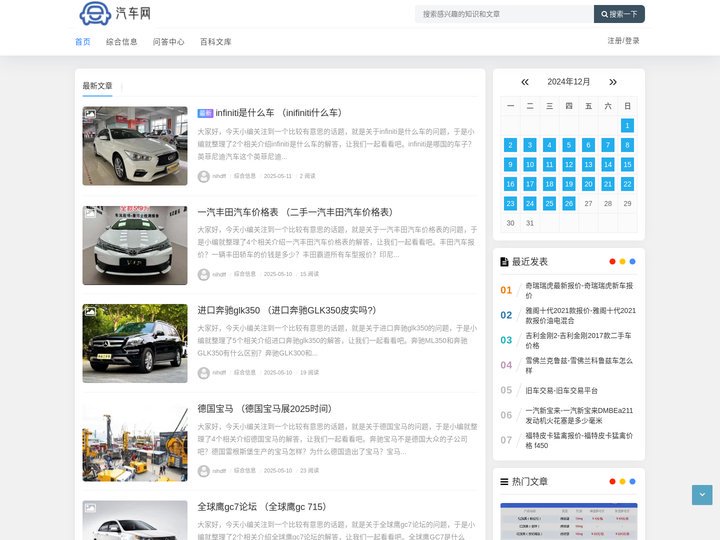
Task: Open article 进口奔驰glk350
Action: tap(287, 310)
